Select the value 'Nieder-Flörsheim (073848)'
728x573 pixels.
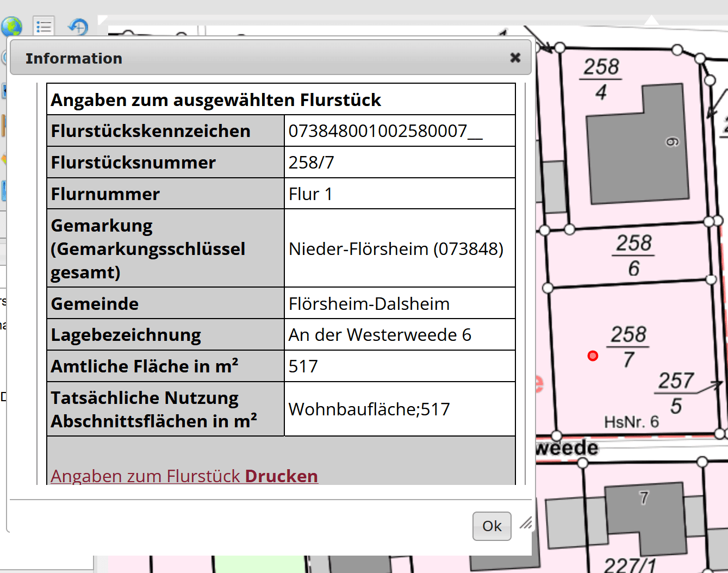point(396,249)
